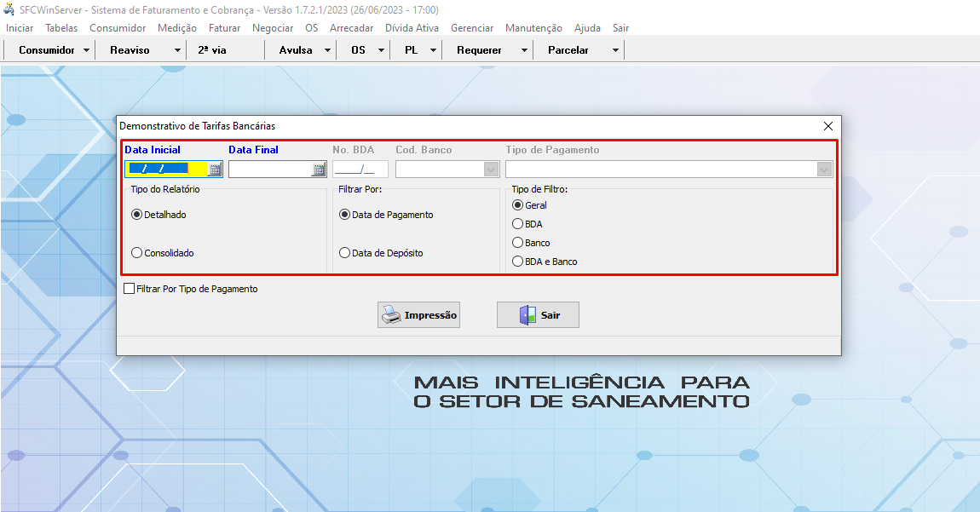Open the Gerenciar menu
The width and height of the screenshot is (980, 512).
point(472,28)
